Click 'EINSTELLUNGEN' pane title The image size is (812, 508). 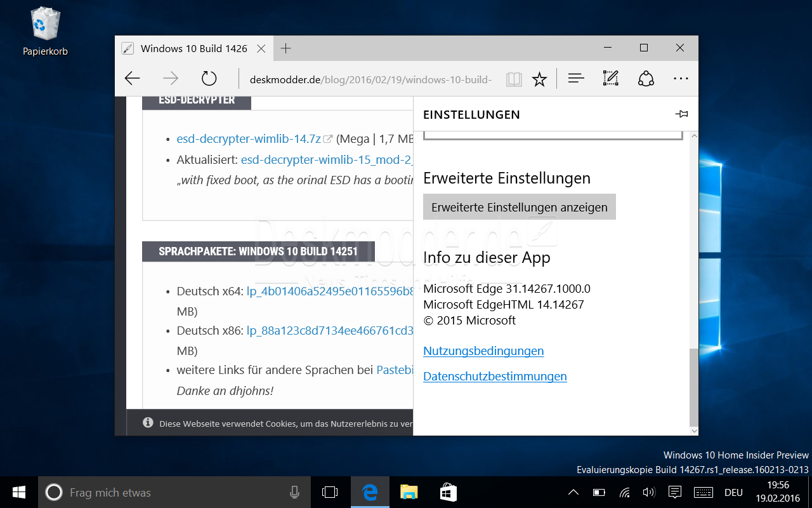(471, 115)
